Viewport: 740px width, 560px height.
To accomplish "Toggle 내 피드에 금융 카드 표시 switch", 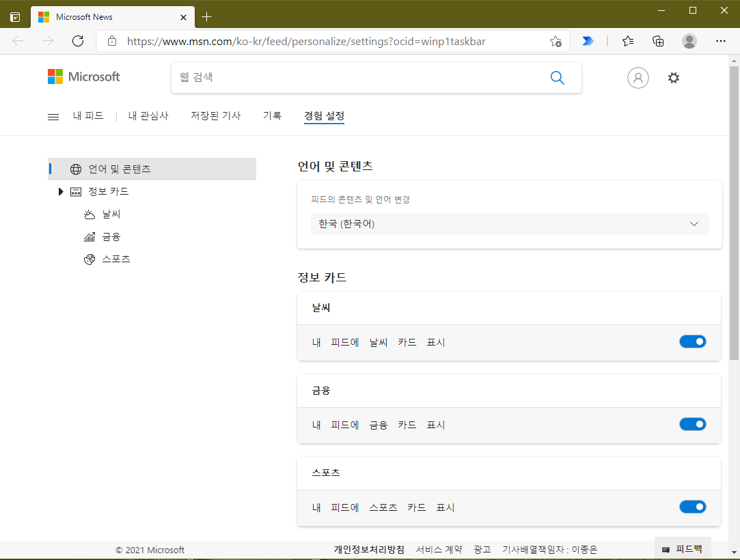I will coord(692,424).
